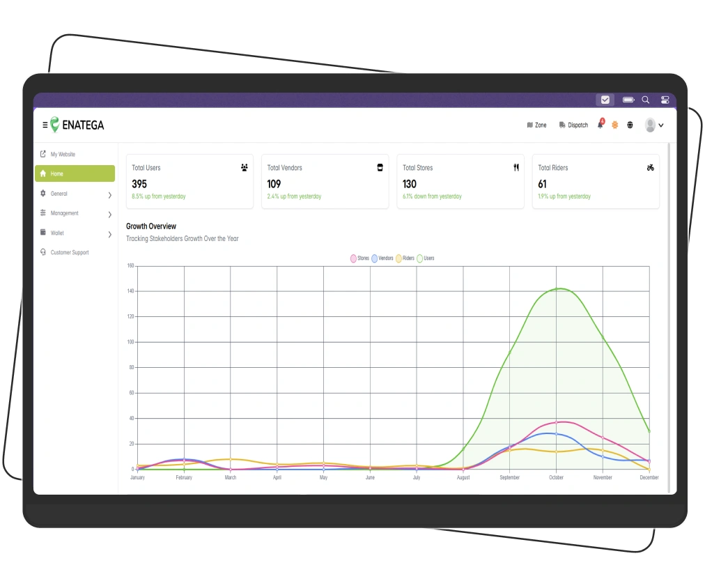The height and width of the screenshot is (588, 705).
Task: Click the Management sliders icon
Action: tap(43, 212)
